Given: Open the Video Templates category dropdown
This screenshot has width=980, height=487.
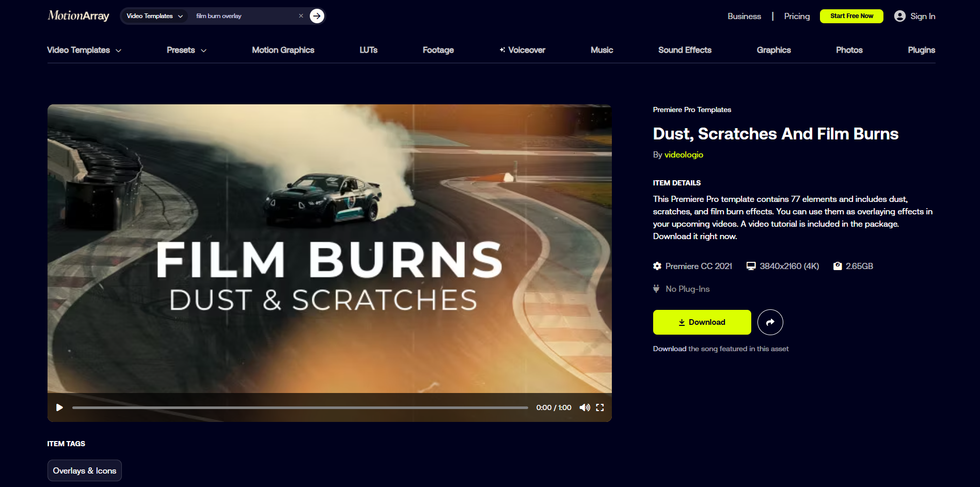Looking at the screenshot, I should [x=154, y=15].
